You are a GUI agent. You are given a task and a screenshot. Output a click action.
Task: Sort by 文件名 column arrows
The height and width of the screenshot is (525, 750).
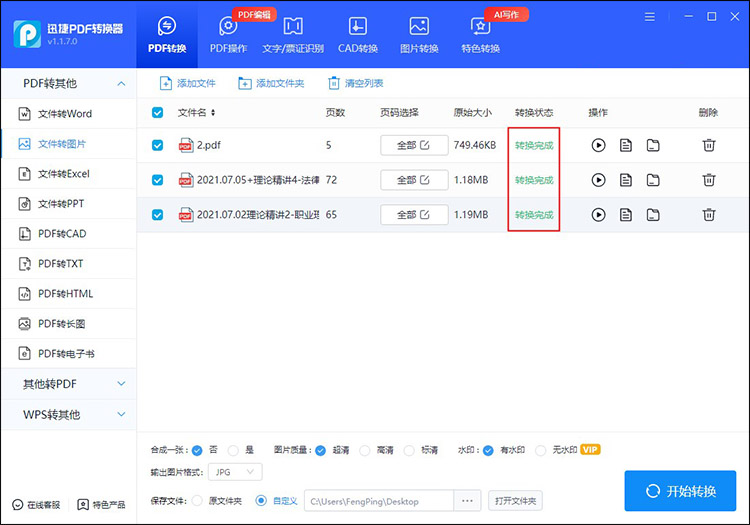click(213, 112)
